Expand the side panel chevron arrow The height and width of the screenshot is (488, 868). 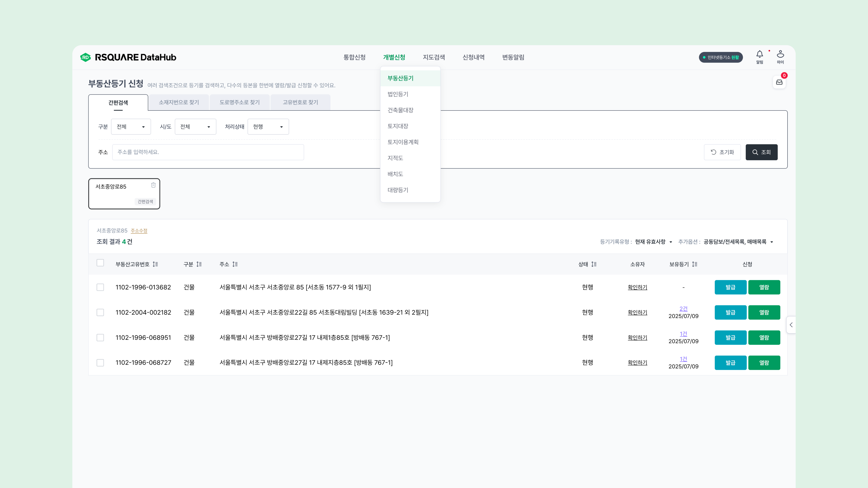[791, 325]
